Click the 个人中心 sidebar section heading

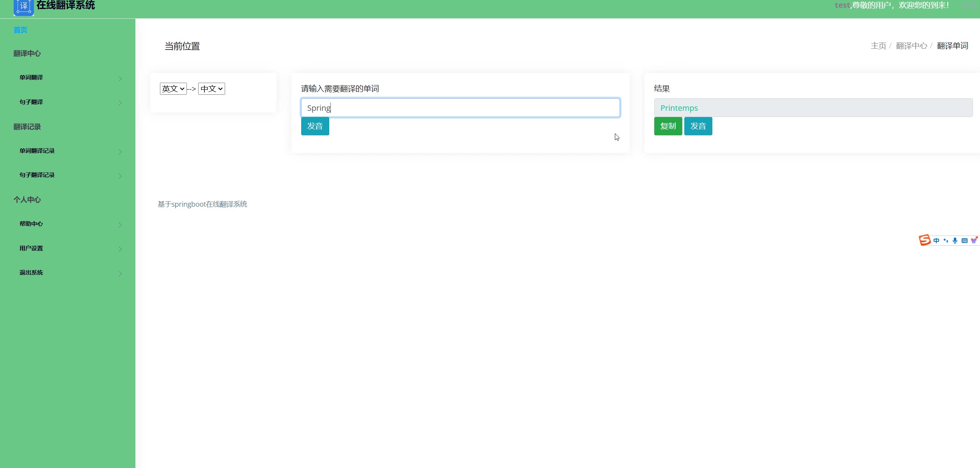coord(27,200)
